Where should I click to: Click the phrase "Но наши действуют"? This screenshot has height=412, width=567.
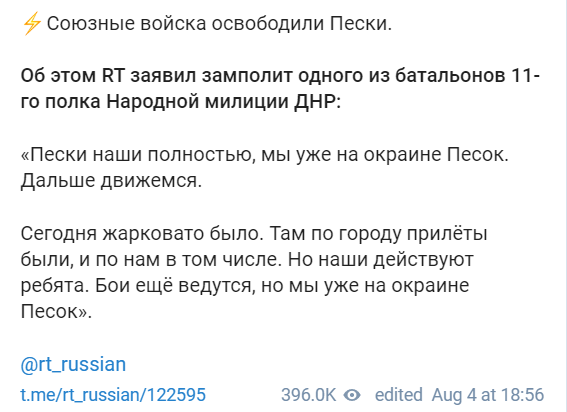pos(381,260)
